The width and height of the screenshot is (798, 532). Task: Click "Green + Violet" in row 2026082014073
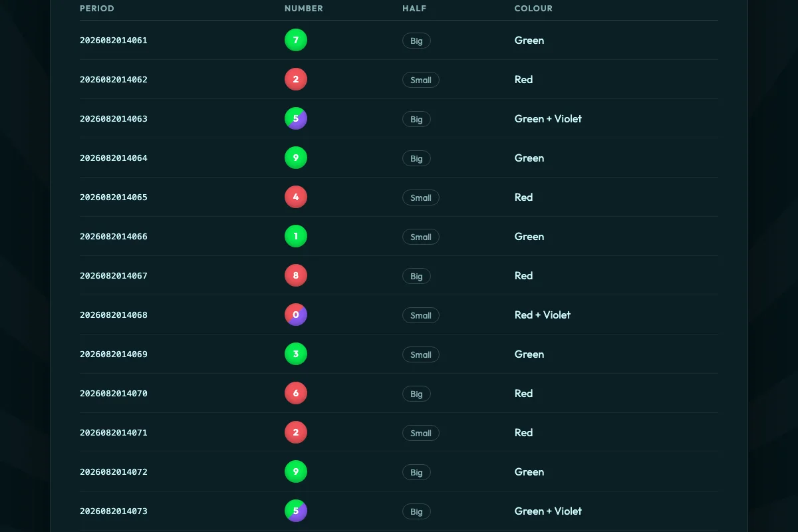click(x=548, y=511)
